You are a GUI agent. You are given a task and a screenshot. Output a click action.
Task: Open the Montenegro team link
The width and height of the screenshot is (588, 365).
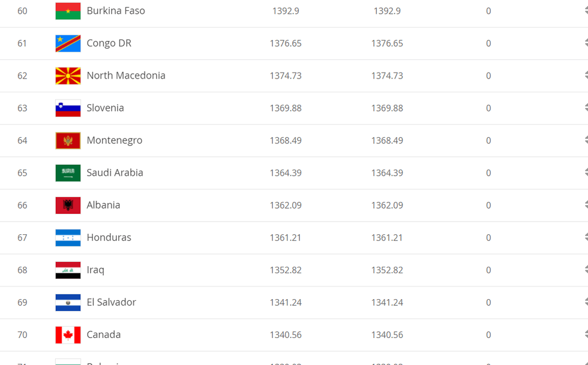115,140
